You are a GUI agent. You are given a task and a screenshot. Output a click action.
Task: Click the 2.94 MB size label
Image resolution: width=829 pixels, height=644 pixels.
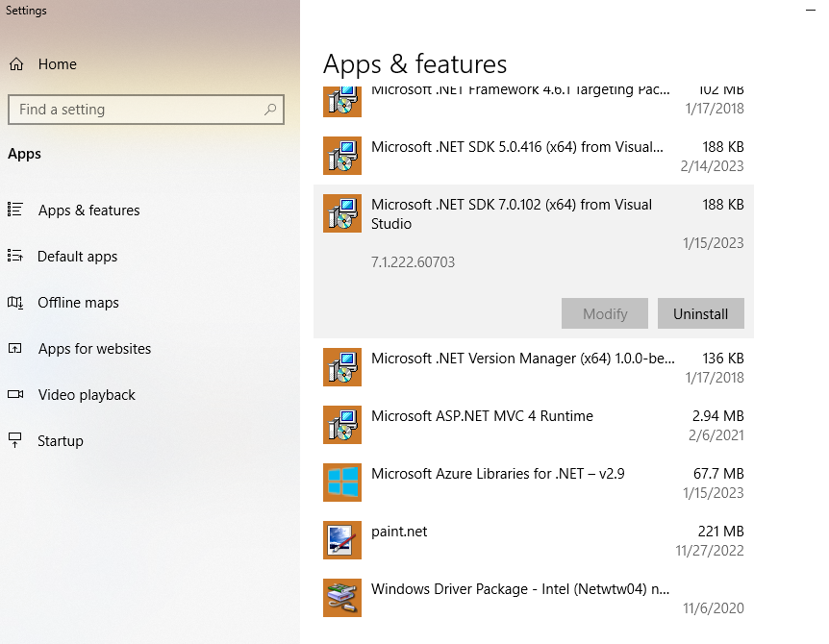pos(718,416)
